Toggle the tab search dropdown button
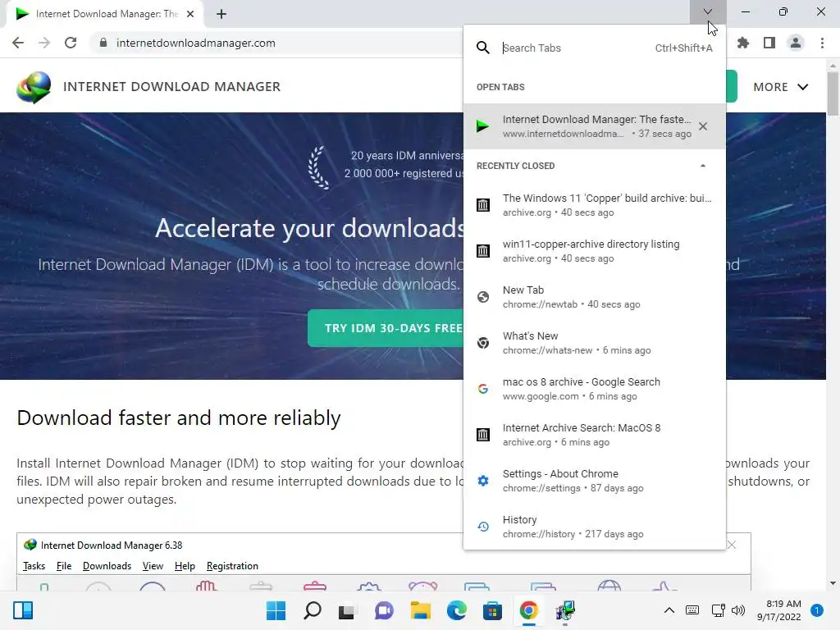Image resolution: width=840 pixels, height=630 pixels. click(708, 11)
